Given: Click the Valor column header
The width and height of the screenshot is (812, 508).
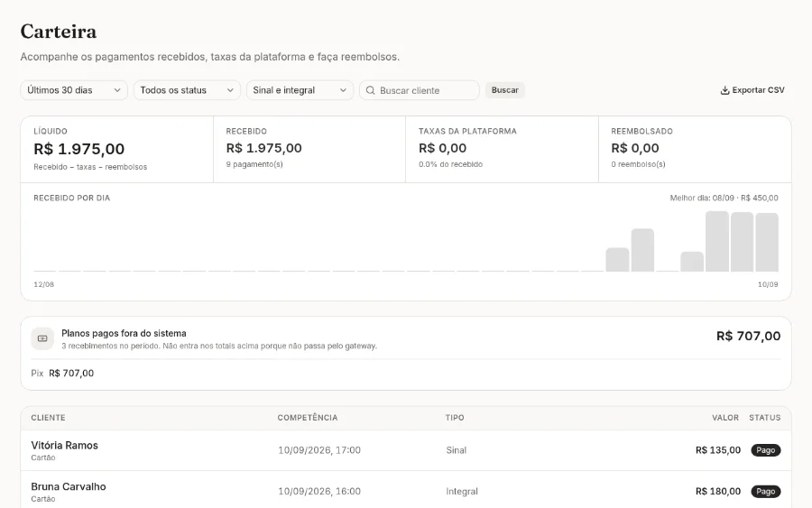Looking at the screenshot, I should [x=725, y=418].
